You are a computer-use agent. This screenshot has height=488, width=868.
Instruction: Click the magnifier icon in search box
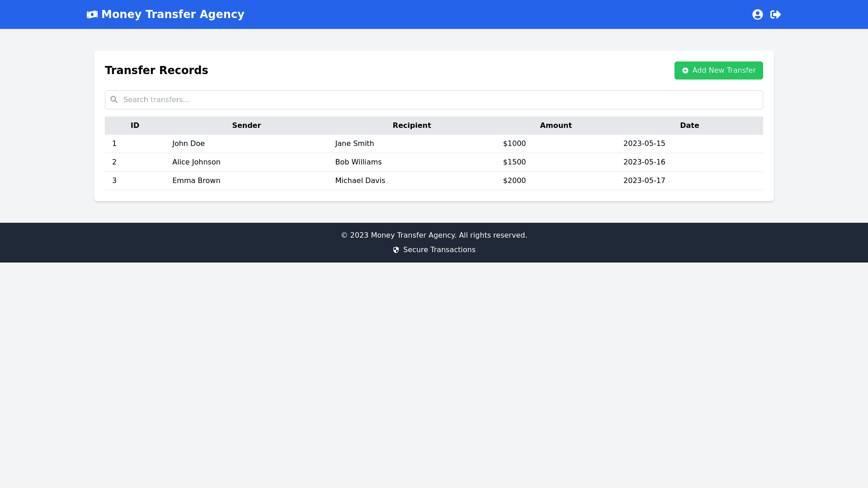(114, 99)
